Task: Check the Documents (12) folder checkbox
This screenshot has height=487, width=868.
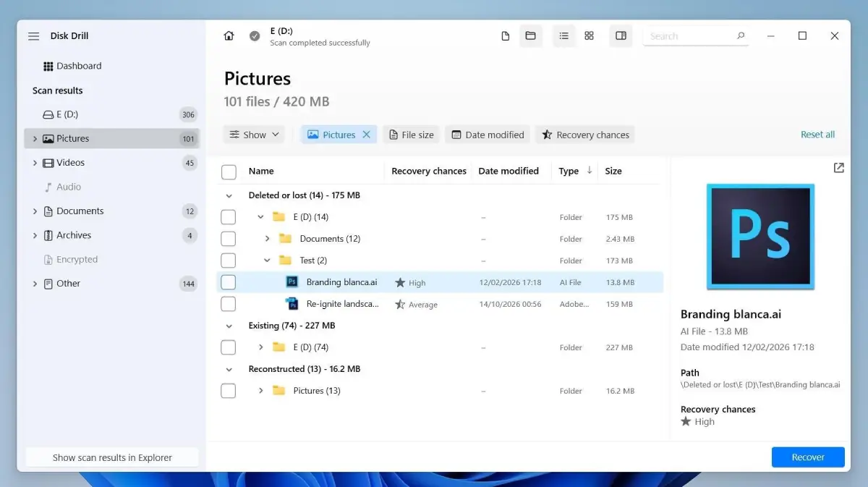Action: coord(229,239)
